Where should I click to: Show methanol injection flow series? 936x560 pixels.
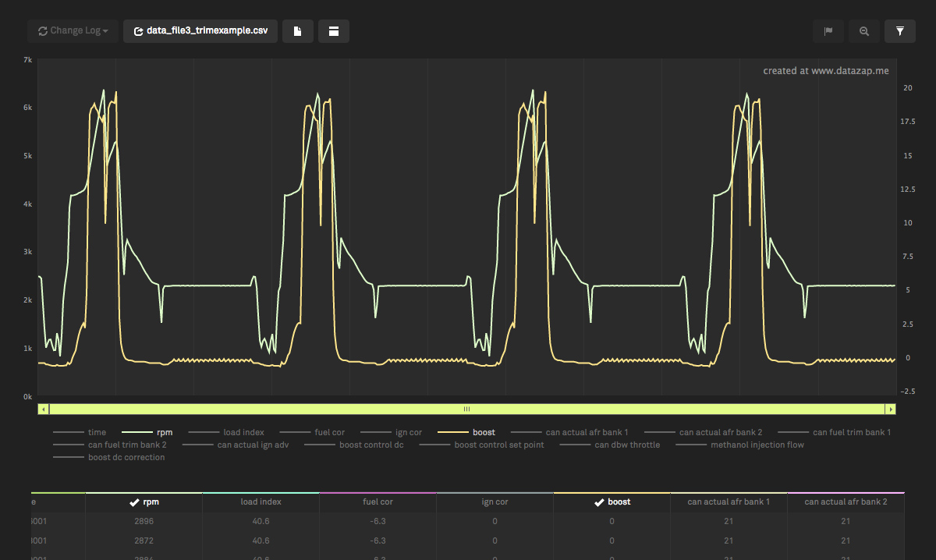[x=757, y=445]
